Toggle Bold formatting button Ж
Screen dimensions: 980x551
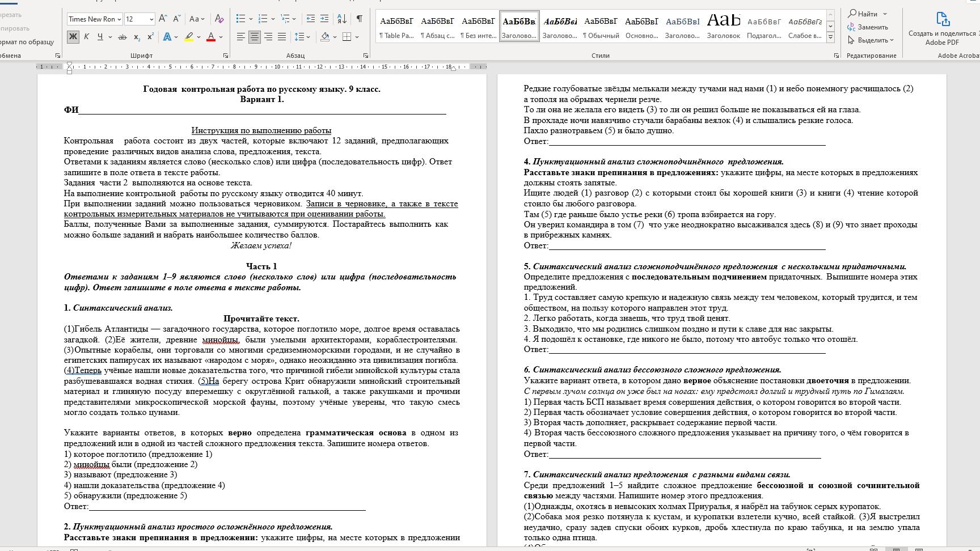[73, 37]
